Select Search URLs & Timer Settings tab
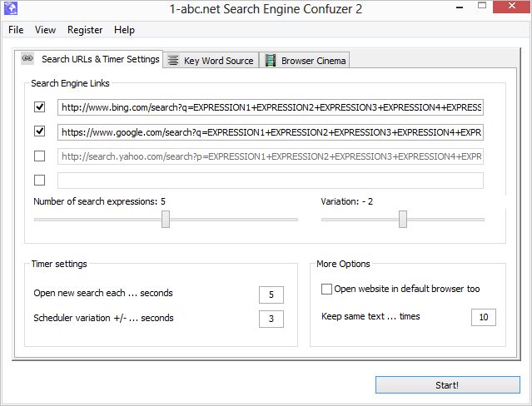The height and width of the screenshot is (406, 532). (x=90, y=60)
